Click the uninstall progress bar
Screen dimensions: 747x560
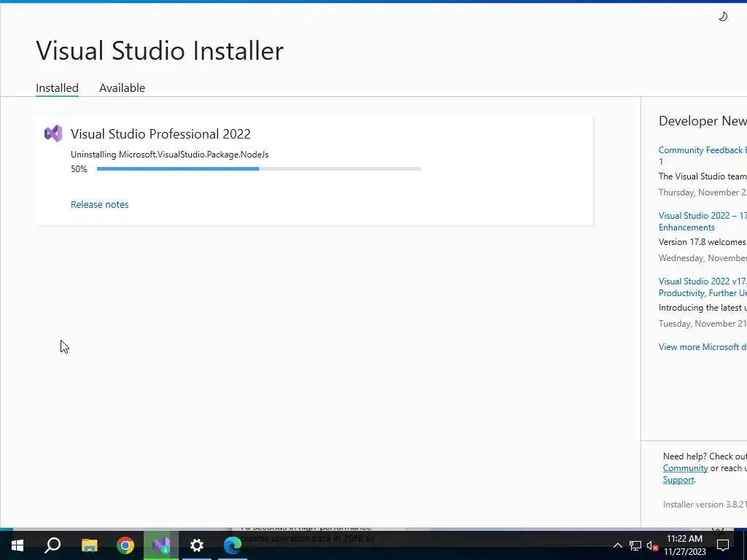[x=259, y=168]
